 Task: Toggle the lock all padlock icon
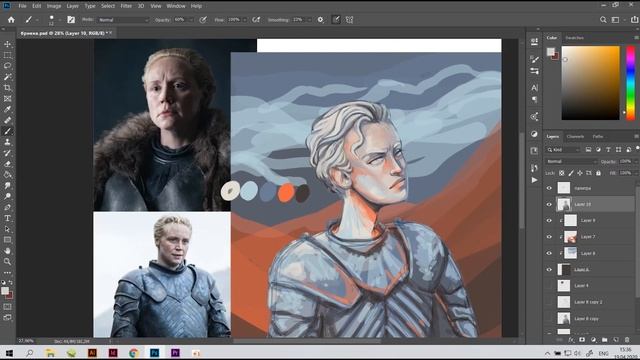[x=598, y=173]
